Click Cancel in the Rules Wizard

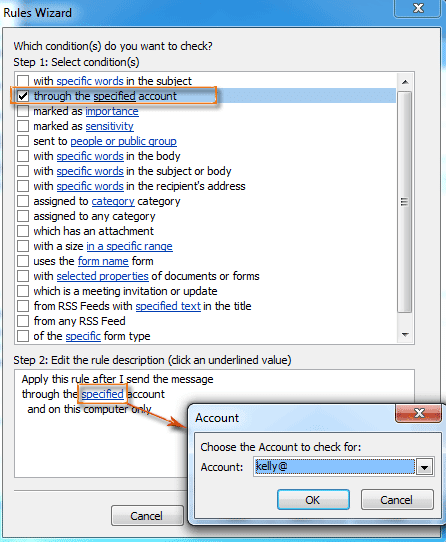(147, 516)
